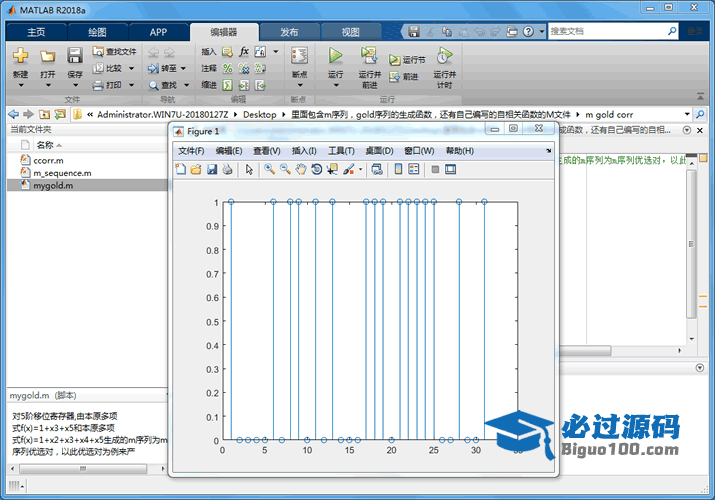Click the Breakpoints (断点) icon

(298, 58)
